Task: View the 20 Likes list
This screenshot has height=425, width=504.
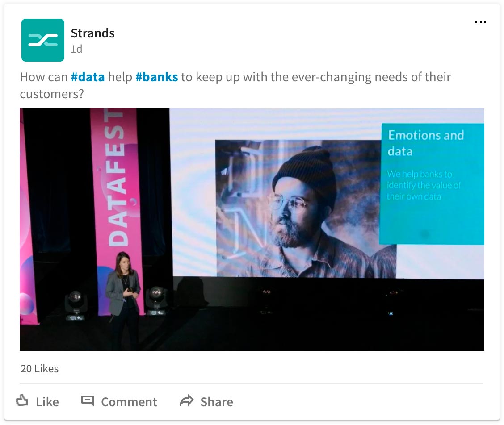Action: point(39,368)
